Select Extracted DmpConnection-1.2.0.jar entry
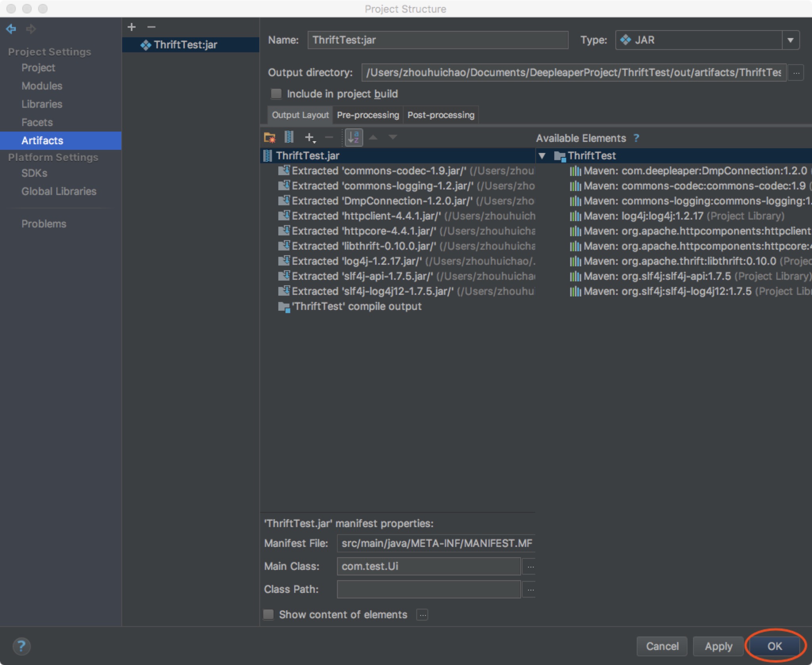This screenshot has height=665, width=812. pyautogui.click(x=406, y=201)
